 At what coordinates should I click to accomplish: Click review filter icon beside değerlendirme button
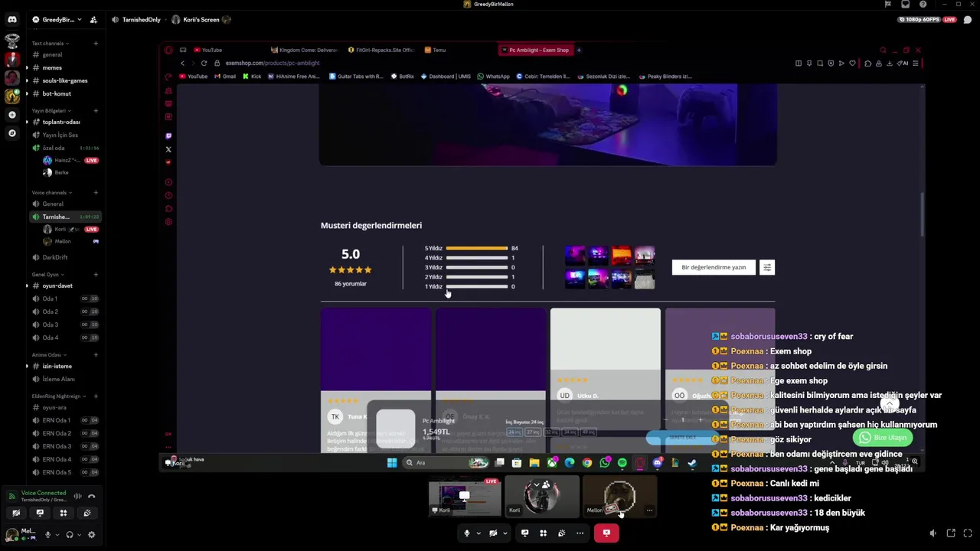766,267
